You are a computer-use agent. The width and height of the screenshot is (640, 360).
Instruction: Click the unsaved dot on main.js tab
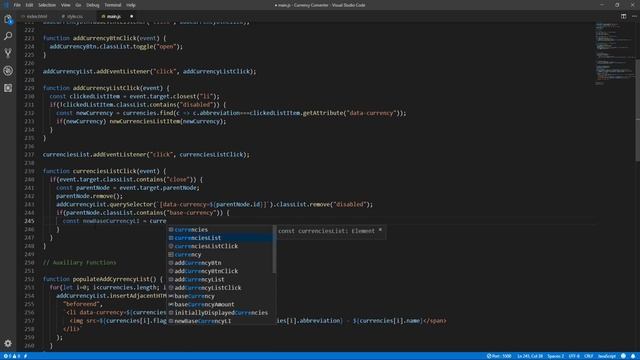[131, 16]
